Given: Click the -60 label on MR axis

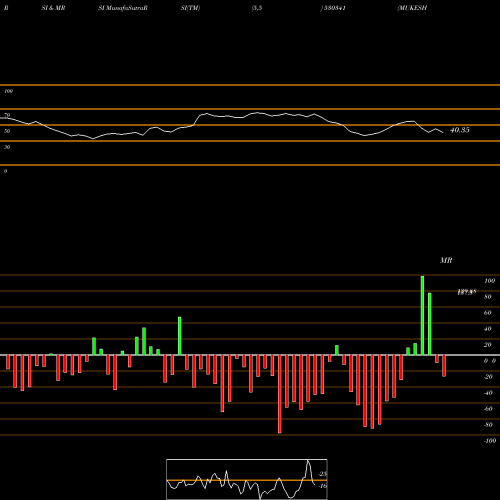Looking at the screenshot, I should (x=488, y=409).
